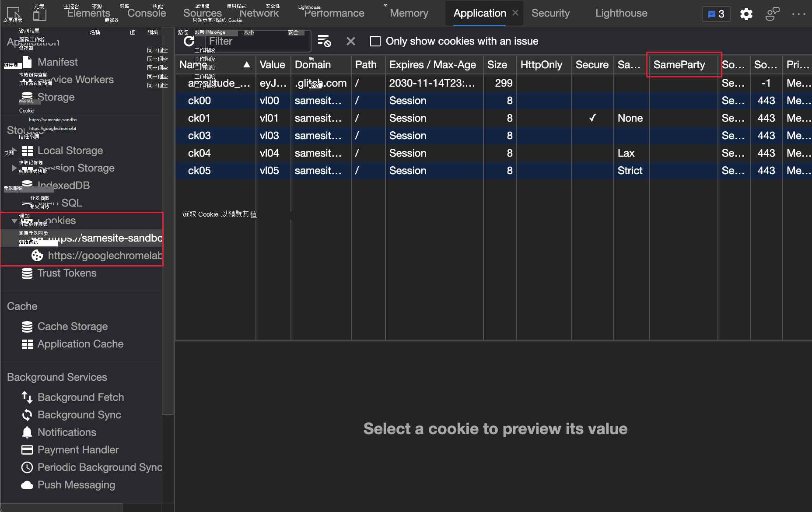Screen dimensions: 812x512
Task: Sort cookies by HttpOnly column
Action: (x=544, y=65)
